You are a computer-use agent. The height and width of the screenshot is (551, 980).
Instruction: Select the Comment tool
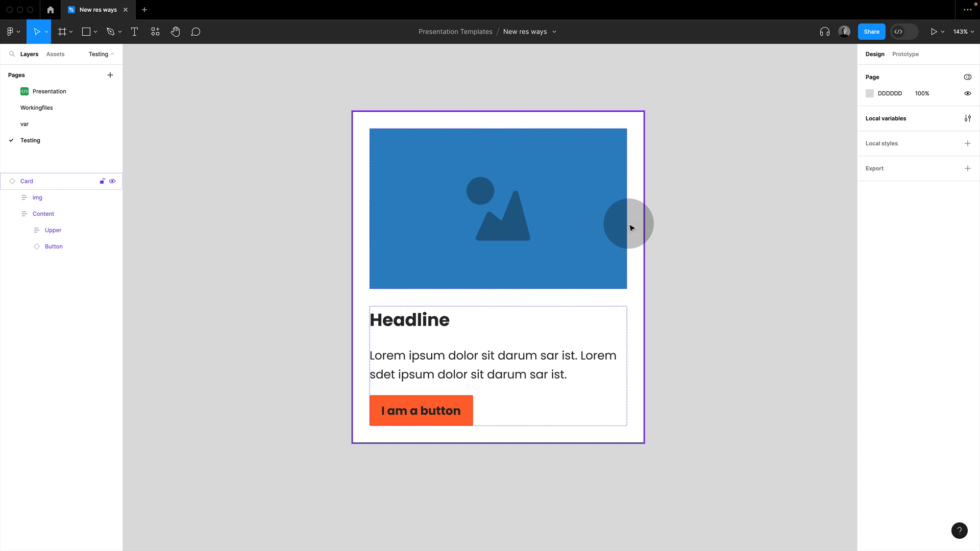[195, 32]
